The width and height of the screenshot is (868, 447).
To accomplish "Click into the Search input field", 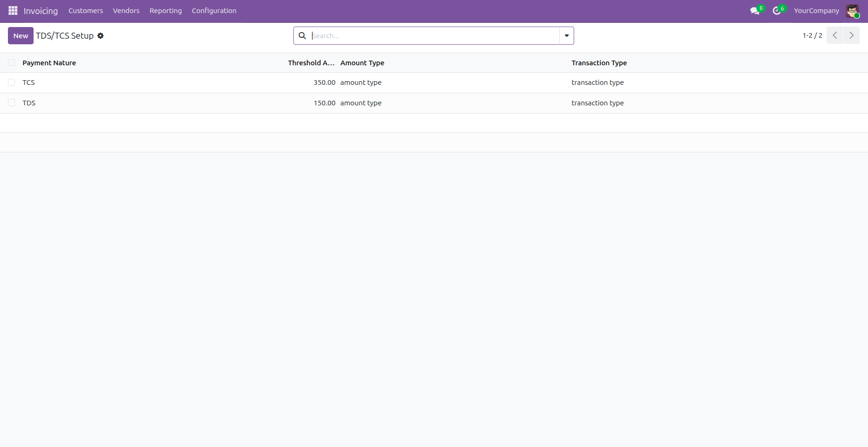I will 434,36.
